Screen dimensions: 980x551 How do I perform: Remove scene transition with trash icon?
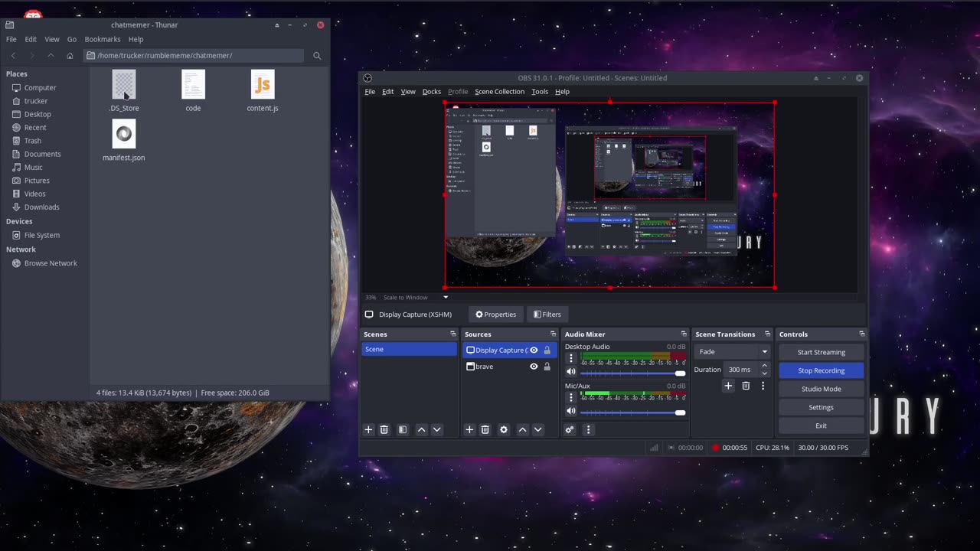point(746,386)
